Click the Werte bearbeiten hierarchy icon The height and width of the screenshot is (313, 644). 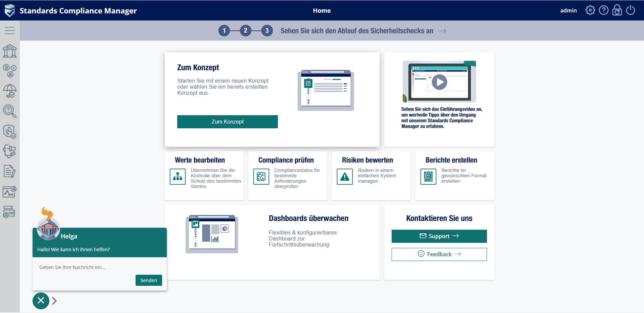[178, 177]
